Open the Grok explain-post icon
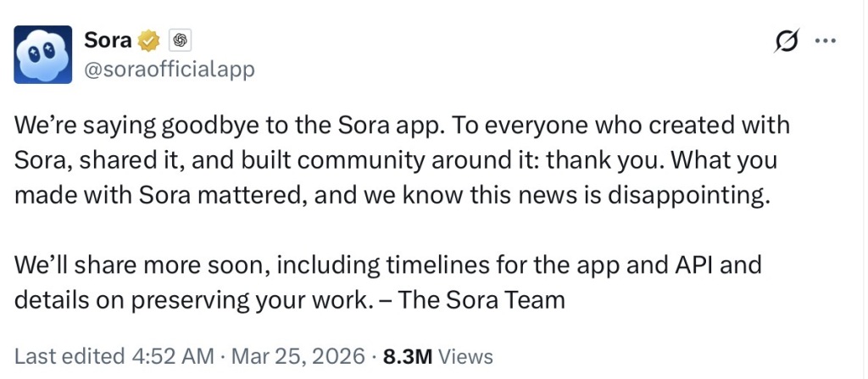Viewport: 868px width, 379px height. (785, 42)
